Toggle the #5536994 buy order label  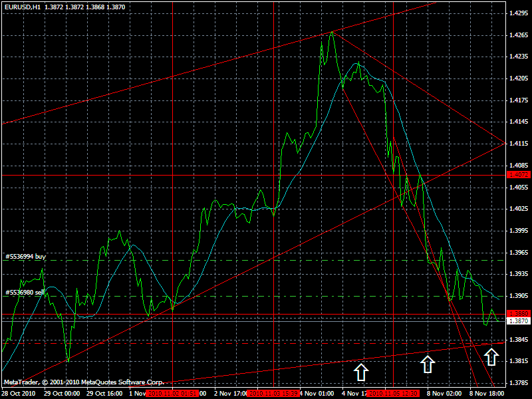click(x=27, y=255)
